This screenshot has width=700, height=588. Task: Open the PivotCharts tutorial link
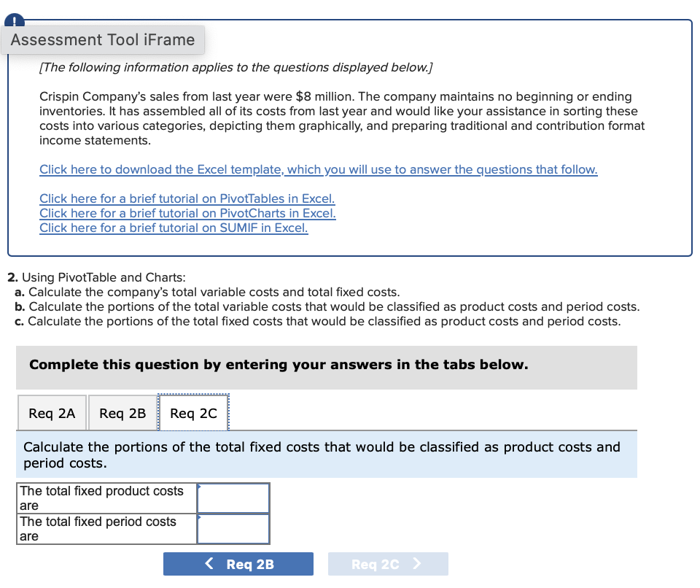[x=187, y=213]
